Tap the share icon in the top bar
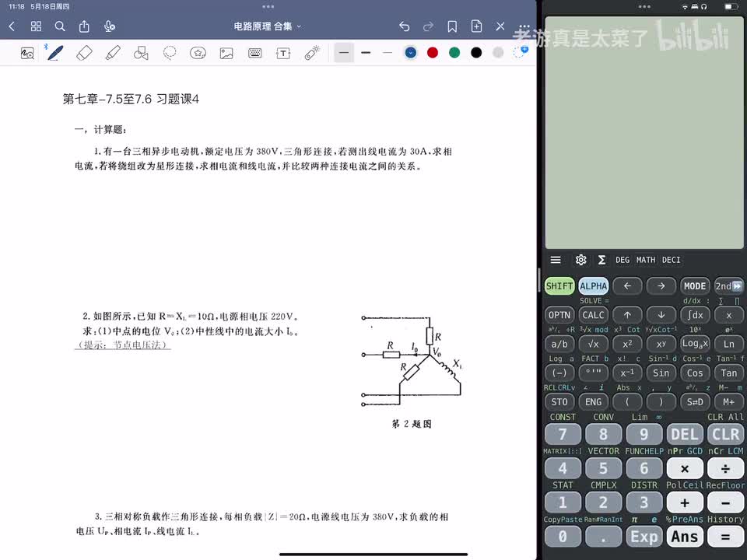Screen dimensions: 747x560 click(84, 26)
